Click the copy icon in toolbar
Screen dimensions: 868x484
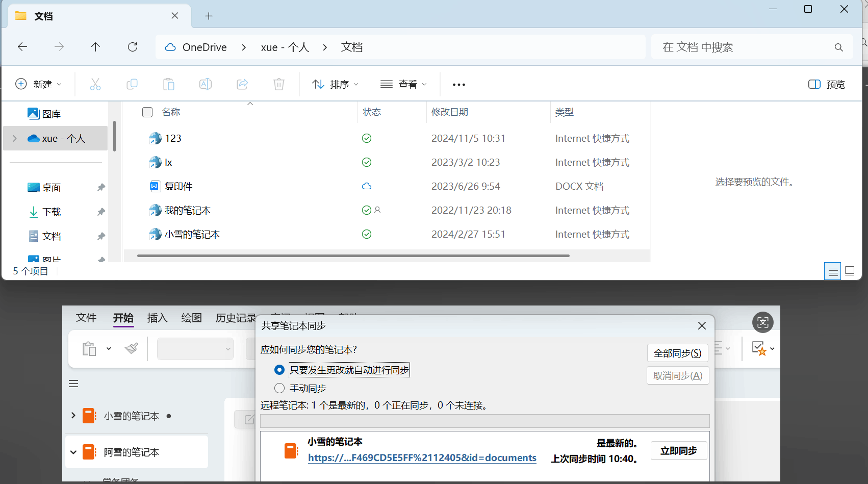132,84
